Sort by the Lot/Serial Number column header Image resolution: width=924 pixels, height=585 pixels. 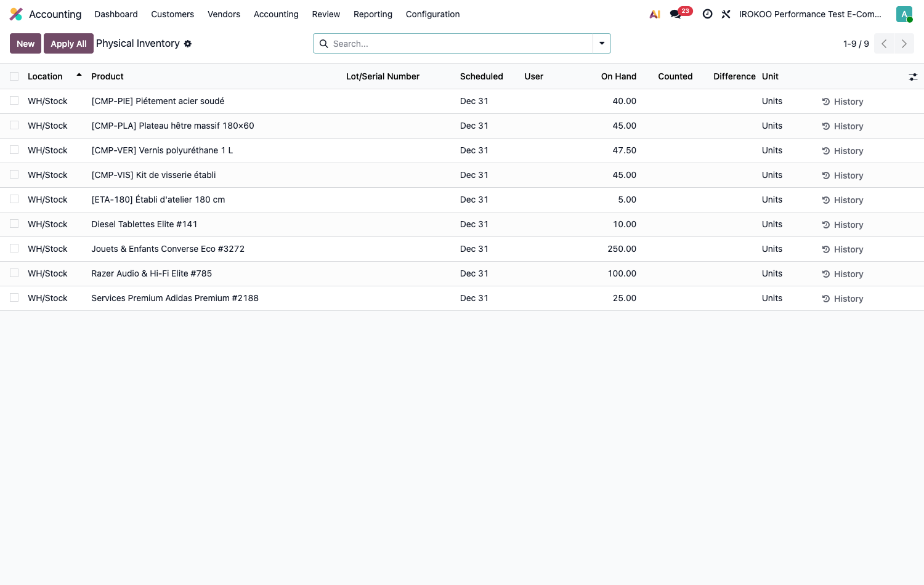point(383,76)
